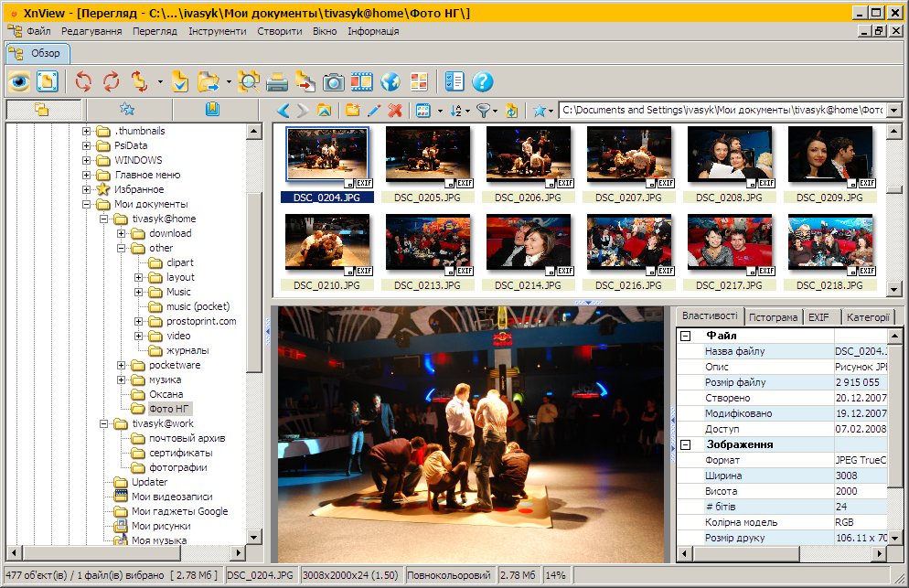Click the move to folder icon
Viewport: 909px width, 588px height.
pos(209,81)
